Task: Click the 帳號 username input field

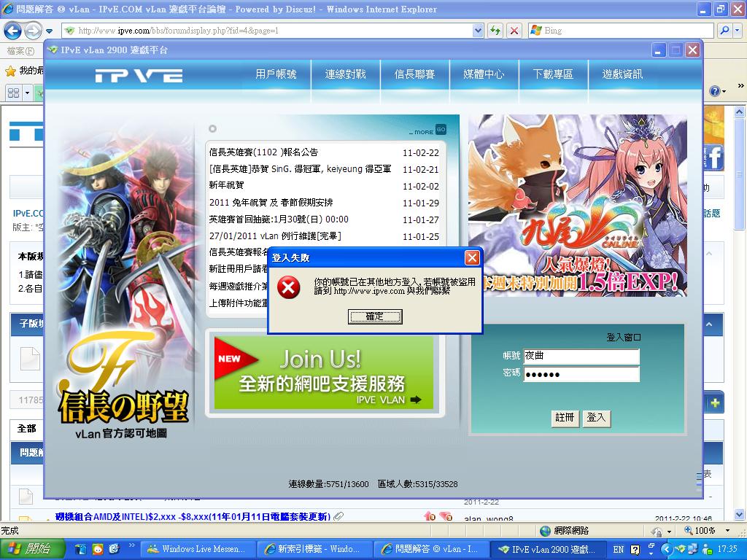Action: point(581,356)
